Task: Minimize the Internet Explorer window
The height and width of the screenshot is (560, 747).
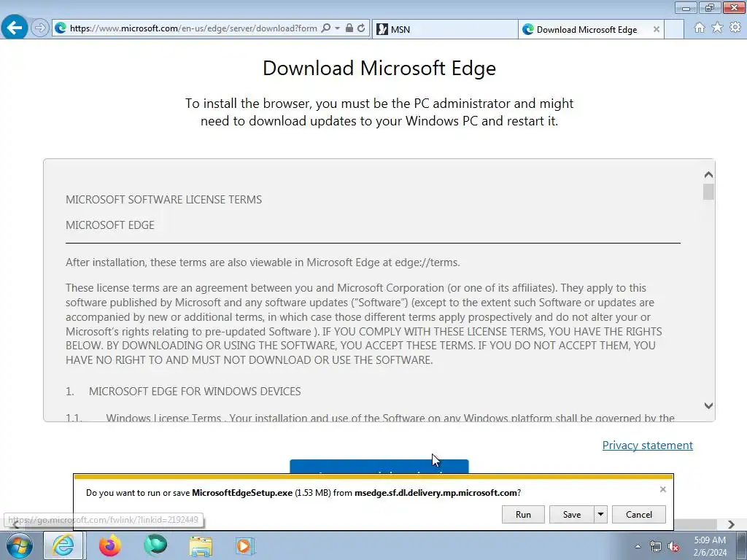Action: point(686,7)
